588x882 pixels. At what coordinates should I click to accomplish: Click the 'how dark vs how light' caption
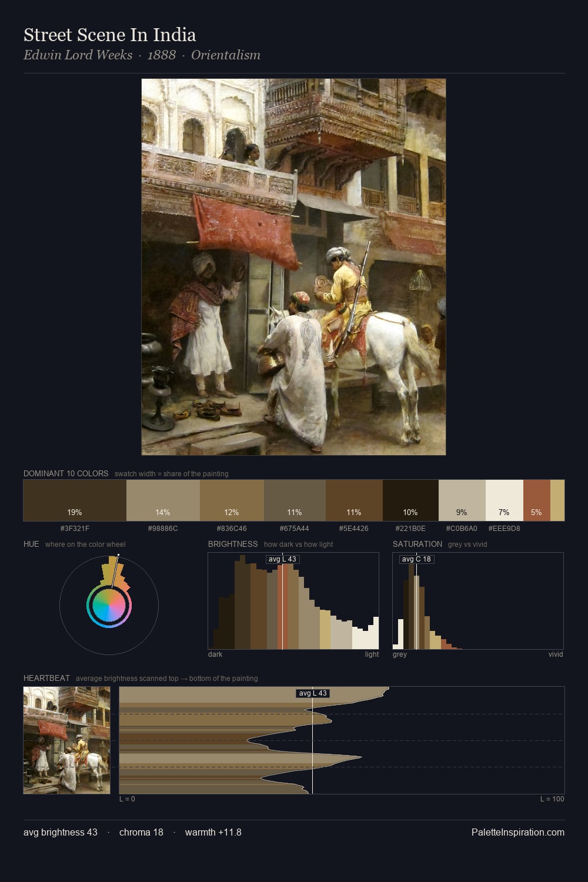(299, 544)
